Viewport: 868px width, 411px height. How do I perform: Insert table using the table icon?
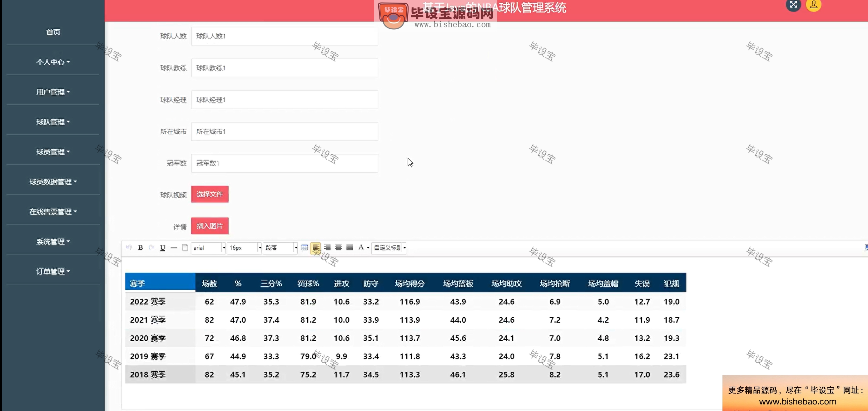305,248
